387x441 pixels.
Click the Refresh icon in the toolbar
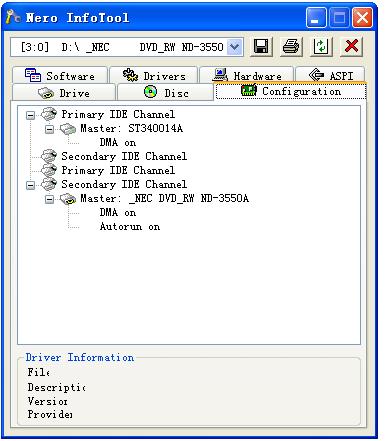tap(321, 46)
